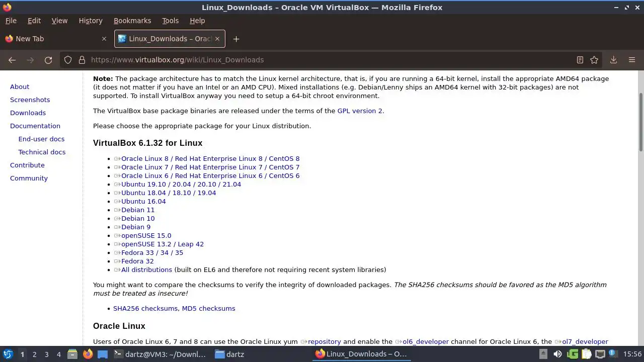
Task: Close the New Tab tab
Action: click(104, 39)
